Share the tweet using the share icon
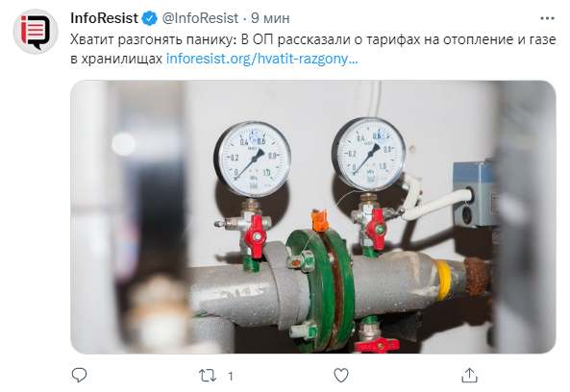Viewport: 570px width, 392px height. point(469,376)
